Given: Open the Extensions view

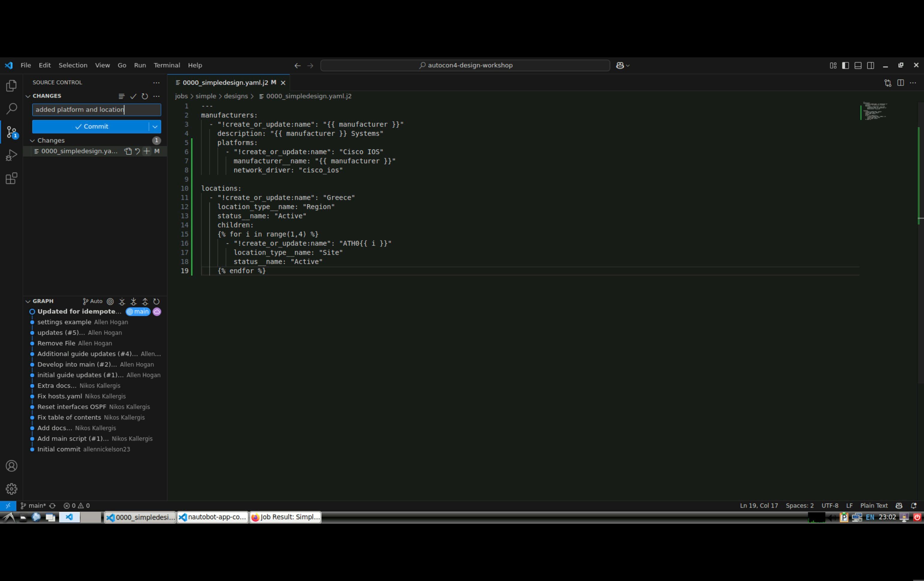Looking at the screenshot, I should coord(11,179).
